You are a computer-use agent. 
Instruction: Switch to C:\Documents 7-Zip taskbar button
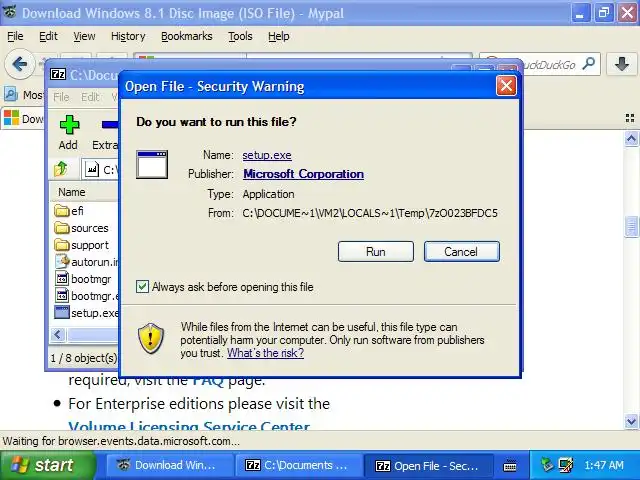pyautogui.click(x=299, y=465)
